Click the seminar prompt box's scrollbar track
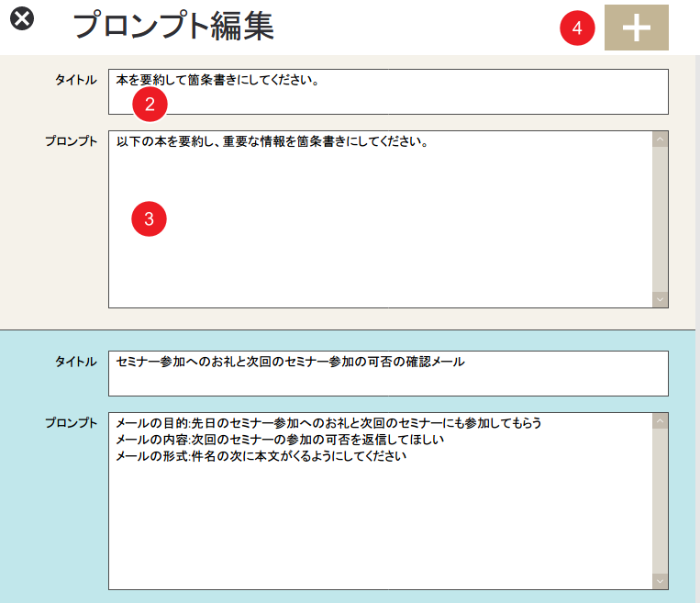This screenshot has width=700, height=603. click(x=660, y=500)
